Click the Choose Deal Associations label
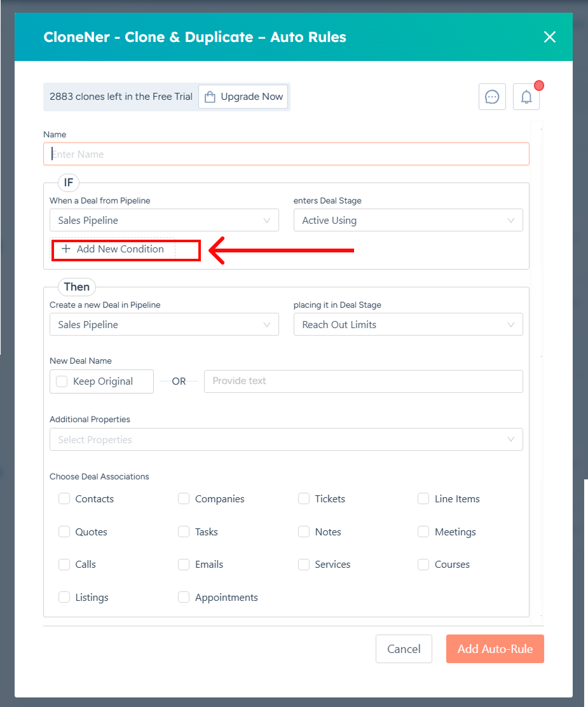The width and height of the screenshot is (588, 707). (99, 477)
